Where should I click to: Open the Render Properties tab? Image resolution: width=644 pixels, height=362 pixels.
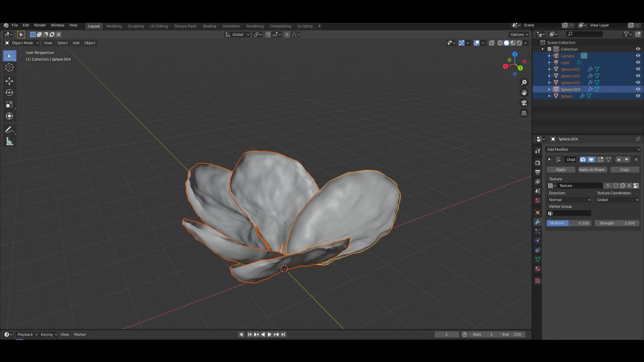coord(537,163)
